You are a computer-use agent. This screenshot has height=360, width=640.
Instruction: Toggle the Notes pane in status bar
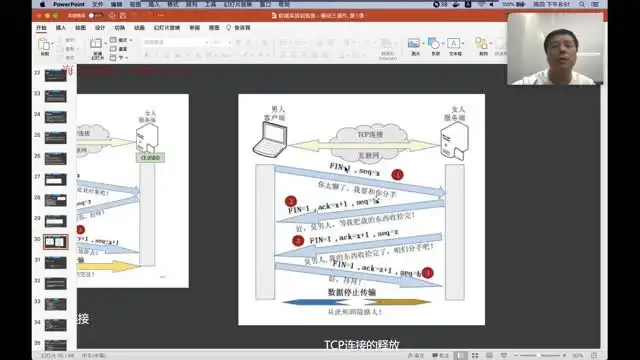(x=416, y=356)
